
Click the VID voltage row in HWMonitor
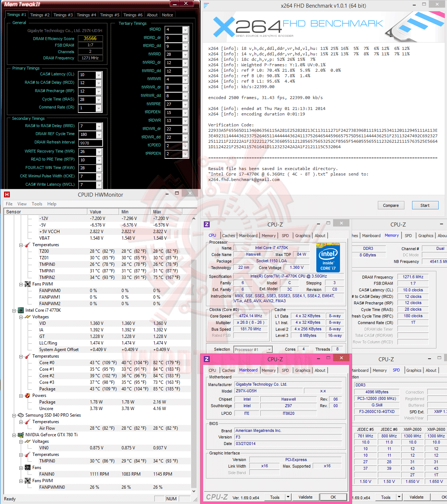(98, 323)
